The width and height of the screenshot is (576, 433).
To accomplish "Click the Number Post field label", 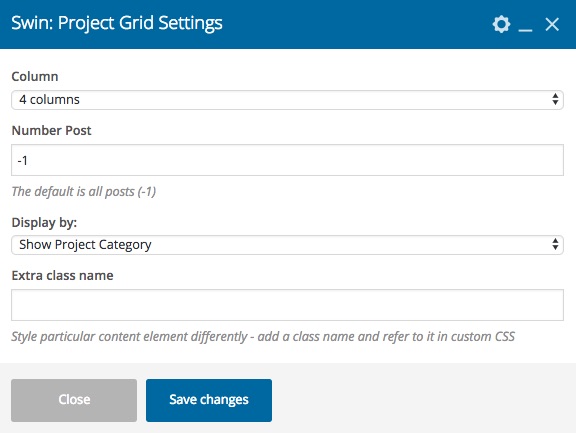I will coord(51,130).
